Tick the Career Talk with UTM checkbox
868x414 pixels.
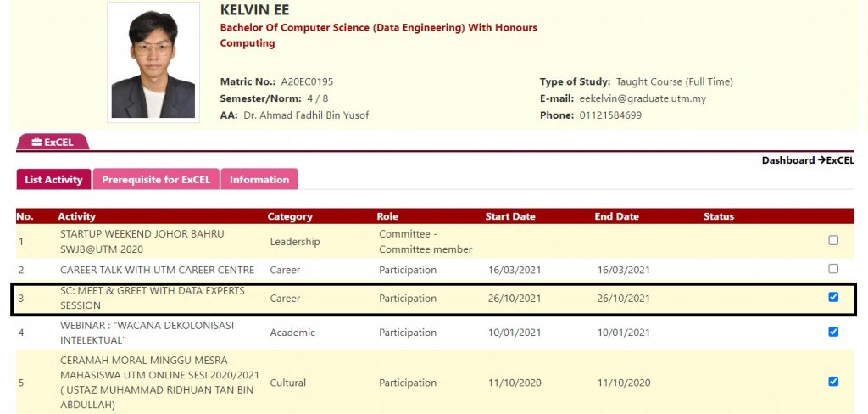point(833,269)
